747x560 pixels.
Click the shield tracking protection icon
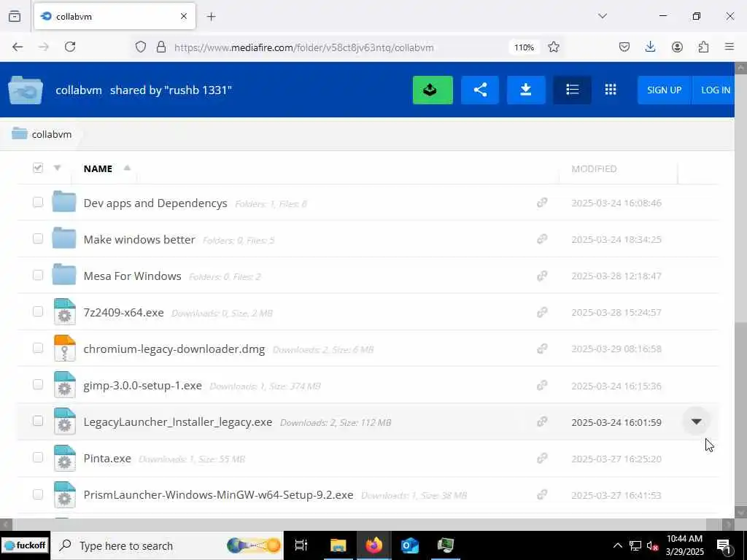141,47
